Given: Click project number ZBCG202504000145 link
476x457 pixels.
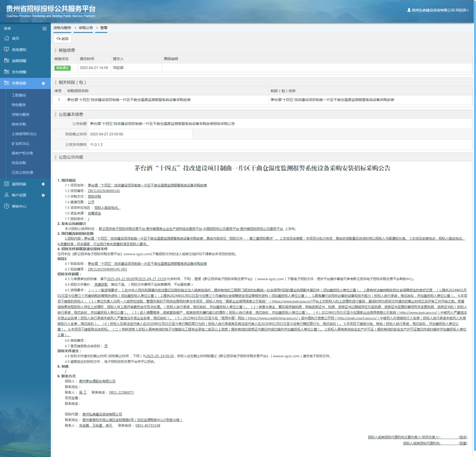Looking at the screenshot, I should click(x=104, y=191).
